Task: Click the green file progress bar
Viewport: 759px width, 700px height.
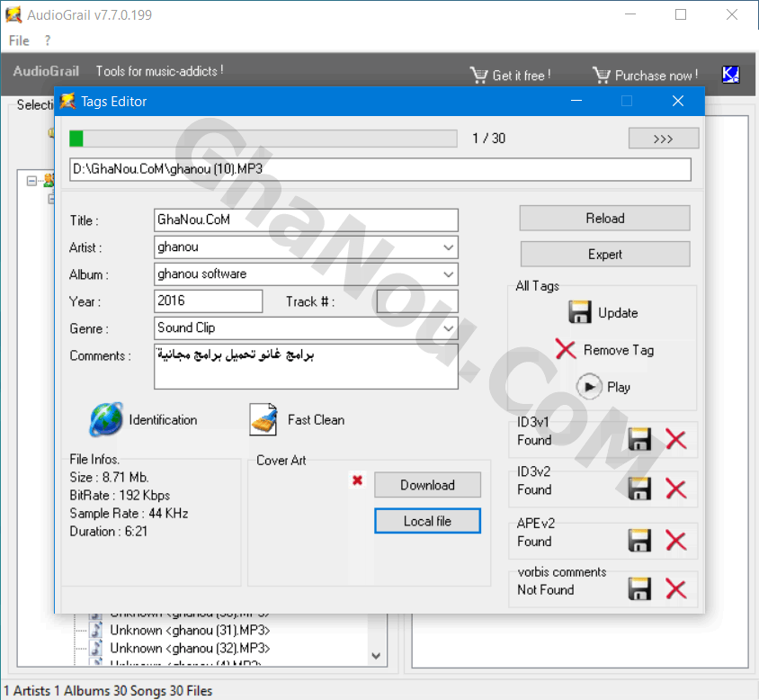Action: (x=263, y=139)
